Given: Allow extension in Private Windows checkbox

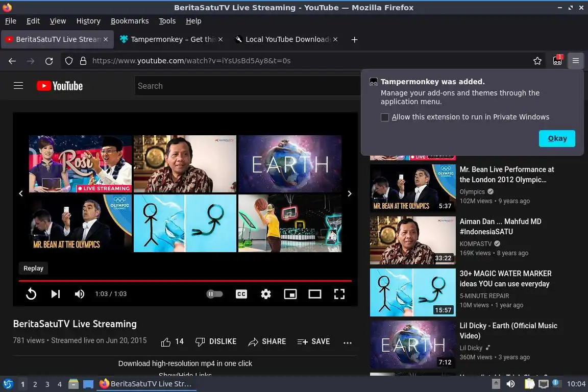Looking at the screenshot, I should pyautogui.click(x=385, y=117).
